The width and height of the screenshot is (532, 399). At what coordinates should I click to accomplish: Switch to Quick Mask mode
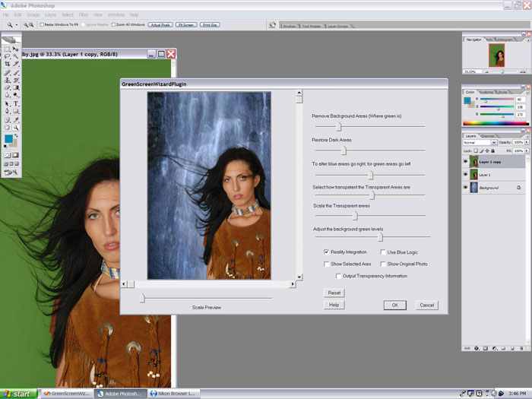tap(16, 155)
